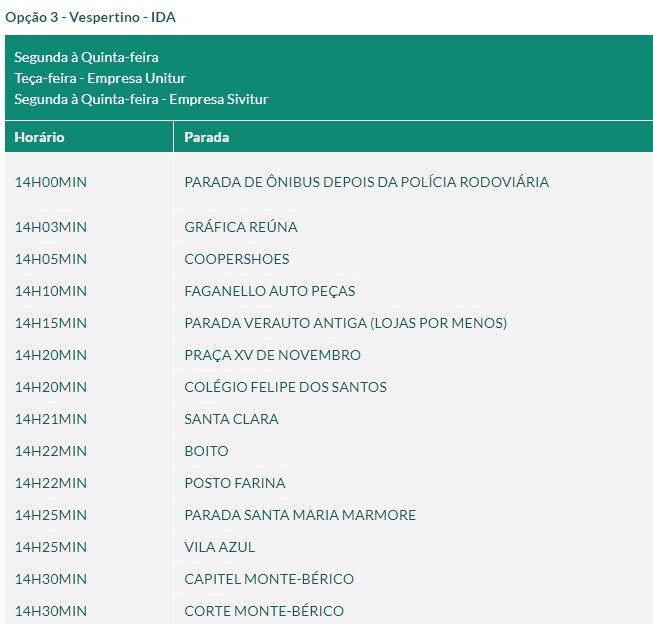Click 'Segunda à Quinta-feira - Empresa Sivitur' text
Viewport: 653px width, 624px height.
click(x=141, y=99)
